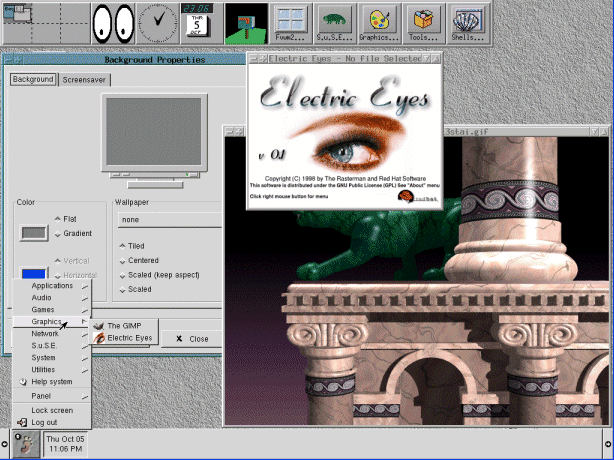The width and height of the screenshot is (614, 460).
Task: Select the plain Scaled wallpaper option
Action: coord(135,289)
